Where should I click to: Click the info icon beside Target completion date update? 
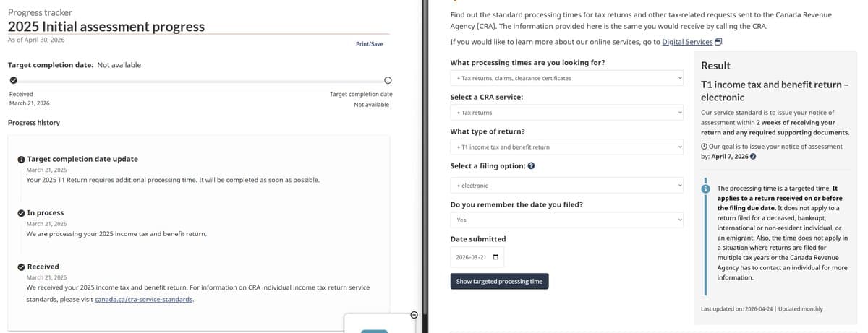click(x=21, y=159)
